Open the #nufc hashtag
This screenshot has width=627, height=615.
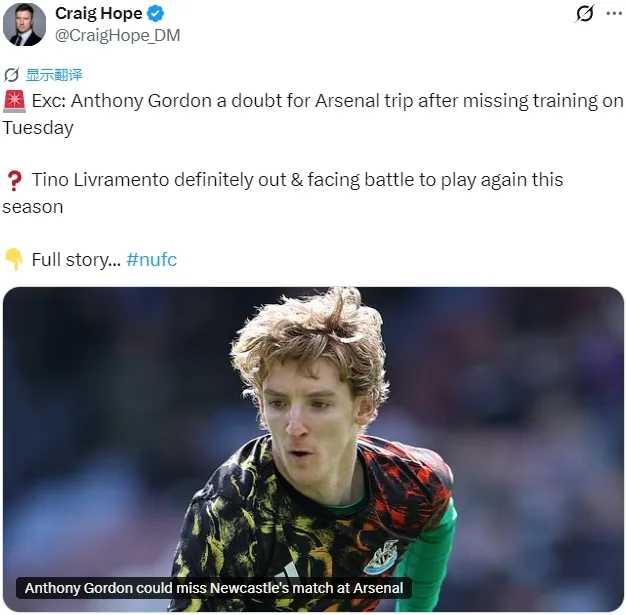click(x=152, y=260)
